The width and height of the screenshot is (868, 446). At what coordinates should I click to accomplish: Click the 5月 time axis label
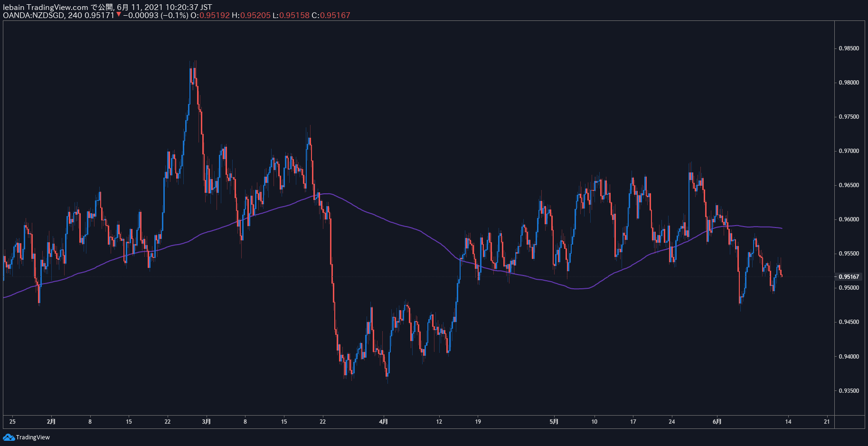(x=554, y=421)
